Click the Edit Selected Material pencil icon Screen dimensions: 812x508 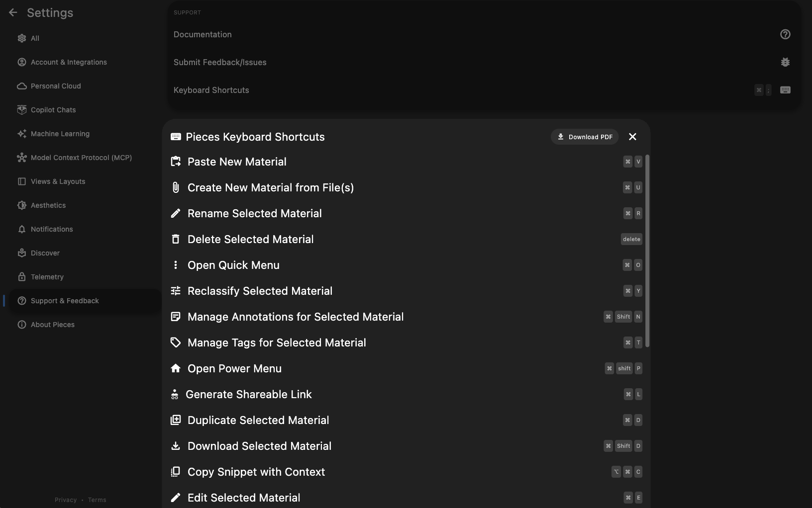(176, 498)
